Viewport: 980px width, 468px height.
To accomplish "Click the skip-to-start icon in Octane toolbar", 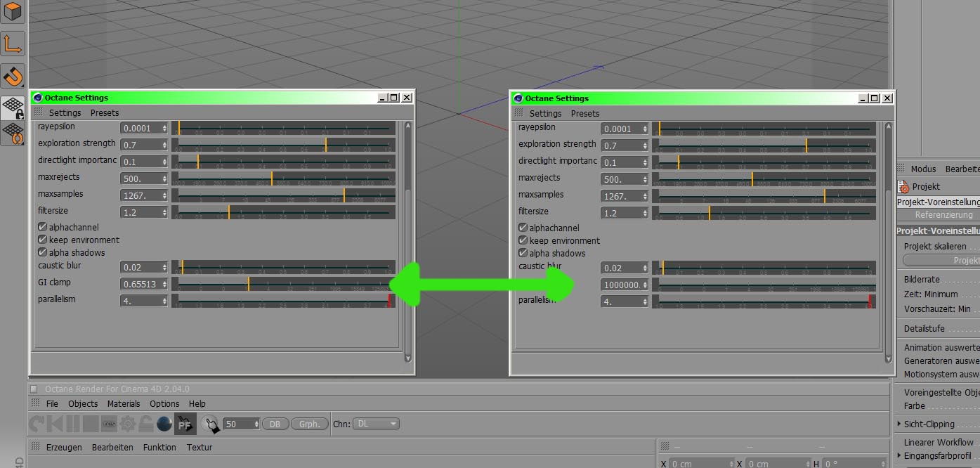I will tap(55, 424).
